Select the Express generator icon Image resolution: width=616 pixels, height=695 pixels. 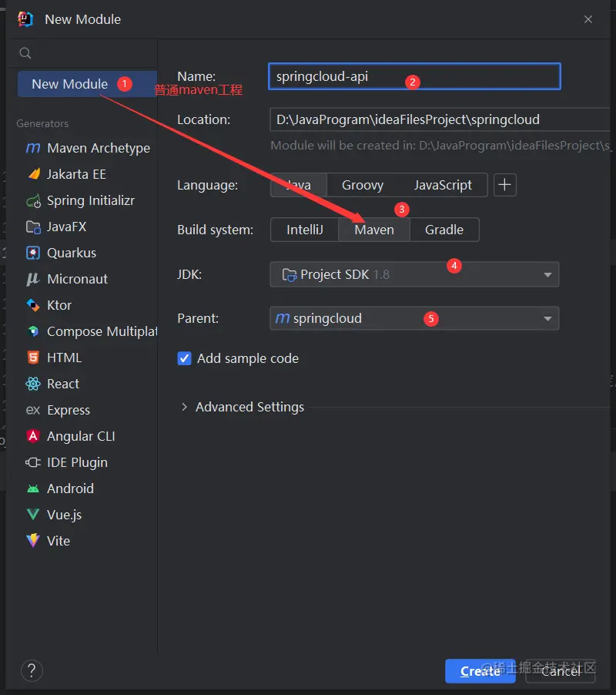[33, 410]
